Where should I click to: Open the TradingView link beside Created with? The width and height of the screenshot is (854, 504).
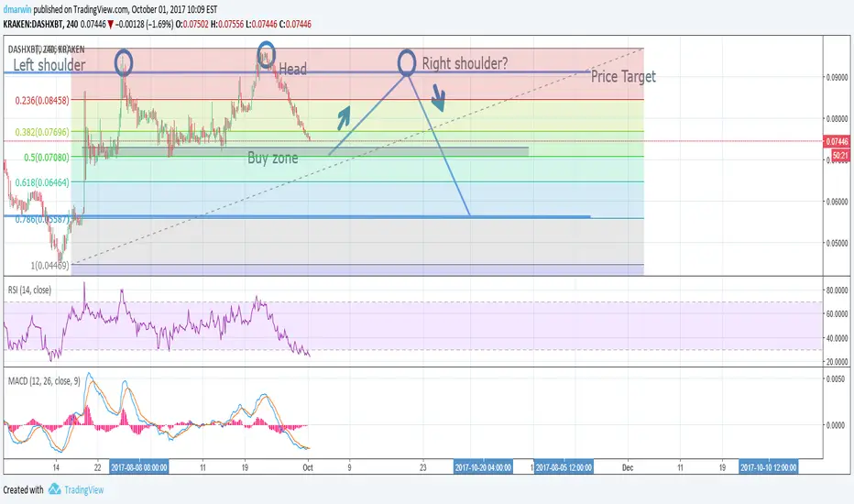[x=84, y=490]
